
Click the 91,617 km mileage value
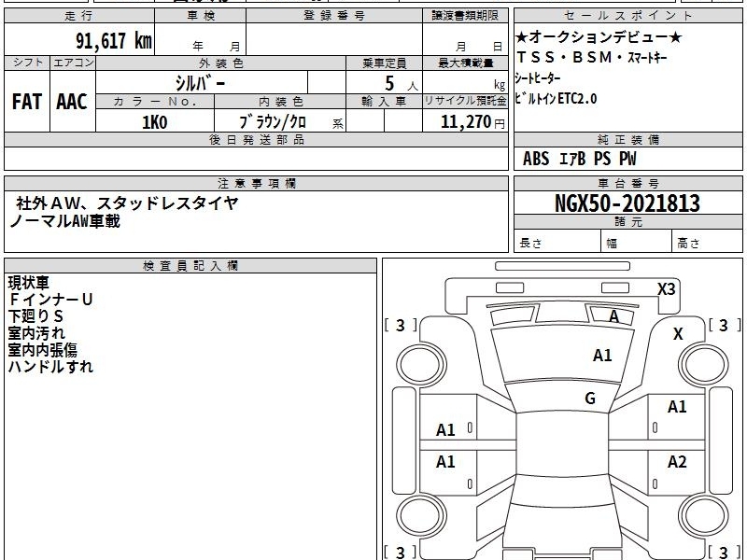click(114, 40)
